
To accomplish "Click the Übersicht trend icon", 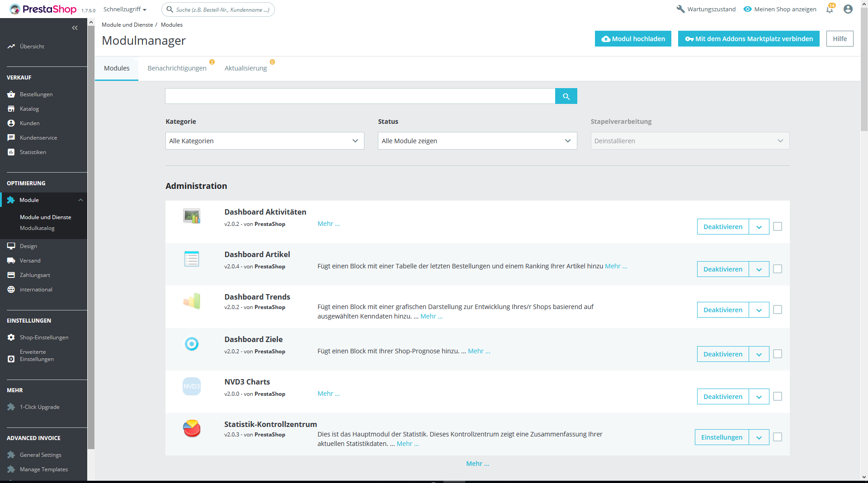I will (x=11, y=47).
